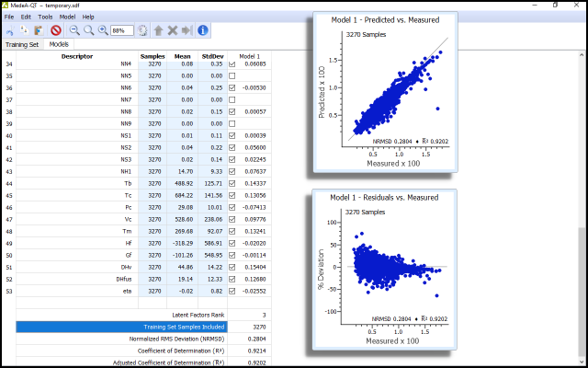The height and width of the screenshot is (368, 588).
Task: Click the copy toolbar icon
Action: tap(23, 30)
